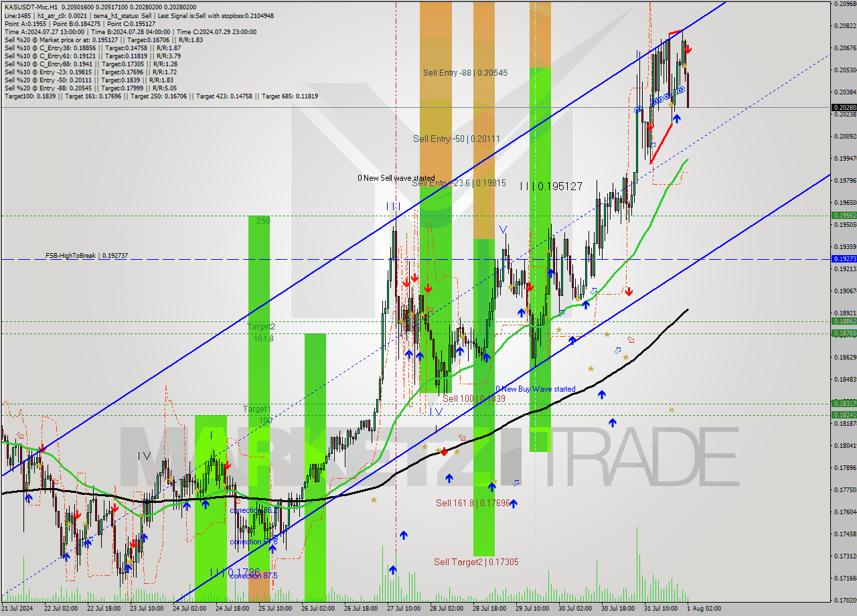857x616 pixels.
Task: Click the '27 Jul 10:00' time axis label
Action: point(404,609)
